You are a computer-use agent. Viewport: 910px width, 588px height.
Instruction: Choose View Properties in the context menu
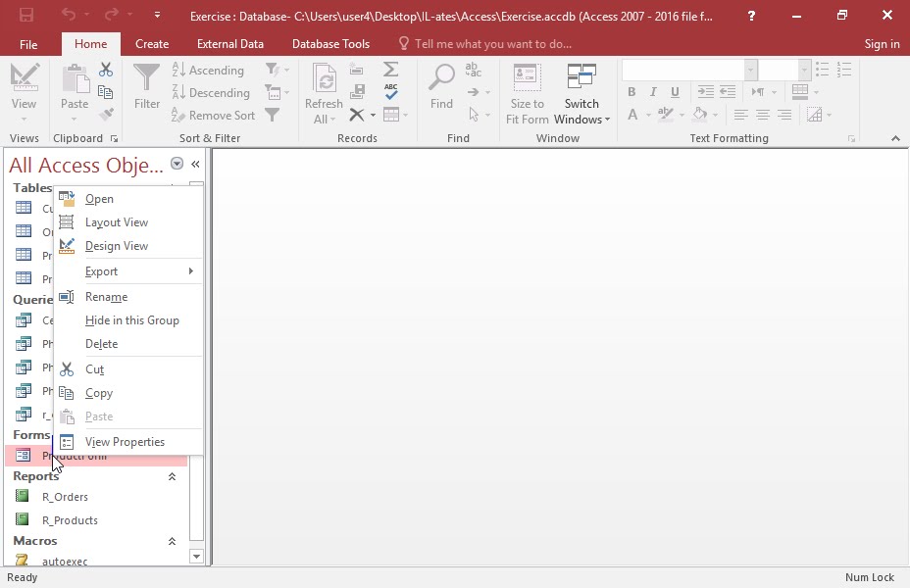click(x=128, y=442)
